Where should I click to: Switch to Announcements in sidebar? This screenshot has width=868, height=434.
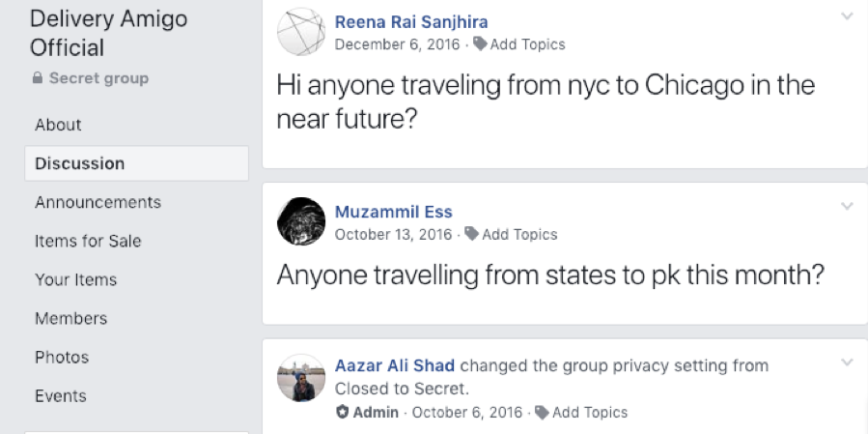pos(98,202)
